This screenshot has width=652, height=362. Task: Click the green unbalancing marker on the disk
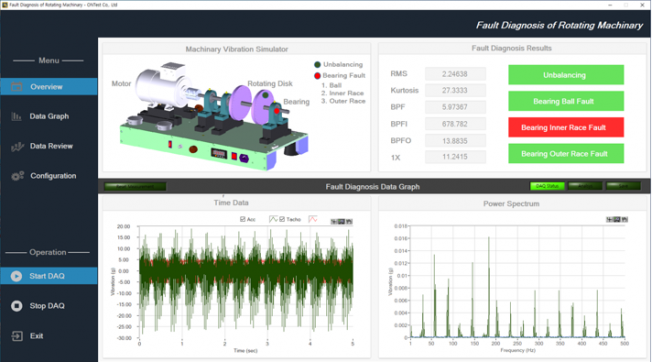click(x=265, y=95)
